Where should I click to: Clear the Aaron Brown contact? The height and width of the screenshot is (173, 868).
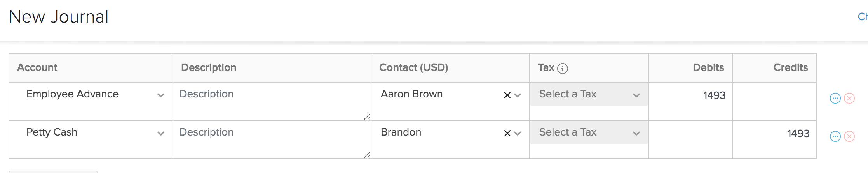pyautogui.click(x=507, y=95)
